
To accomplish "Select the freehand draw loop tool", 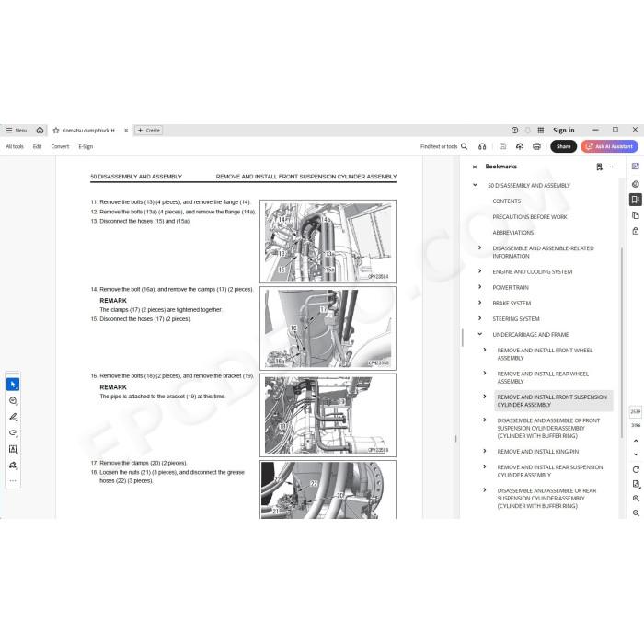I will pos(13,433).
